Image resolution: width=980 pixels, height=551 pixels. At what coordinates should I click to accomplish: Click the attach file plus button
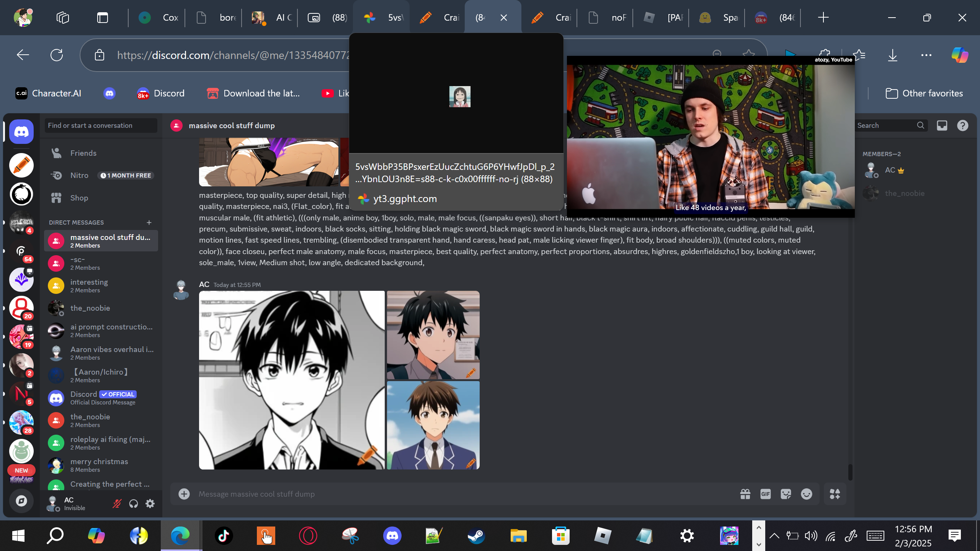184,494
